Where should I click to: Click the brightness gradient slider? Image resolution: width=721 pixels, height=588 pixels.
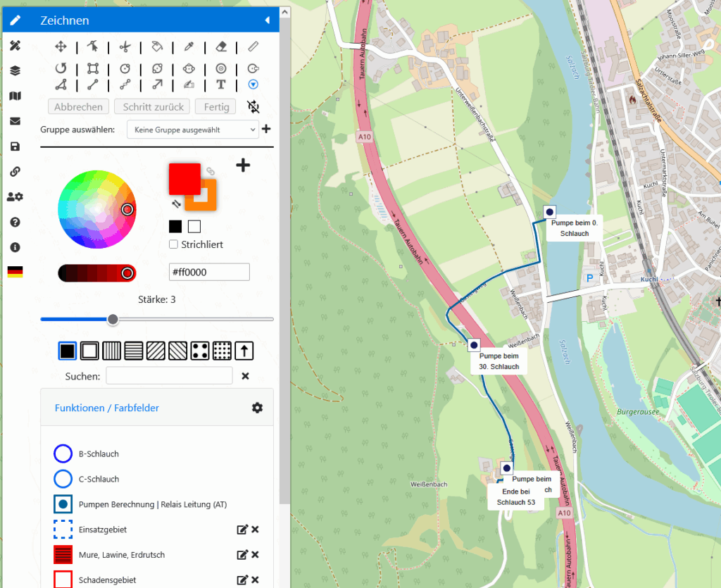97,273
